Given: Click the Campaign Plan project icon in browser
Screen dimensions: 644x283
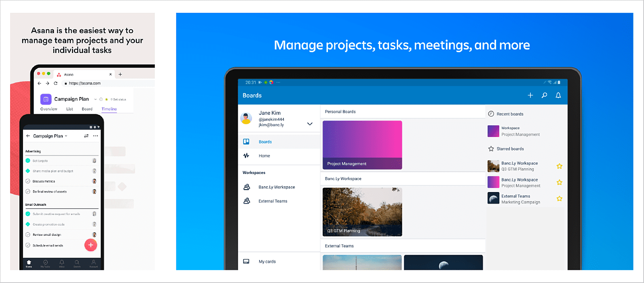Looking at the screenshot, I should (x=46, y=99).
